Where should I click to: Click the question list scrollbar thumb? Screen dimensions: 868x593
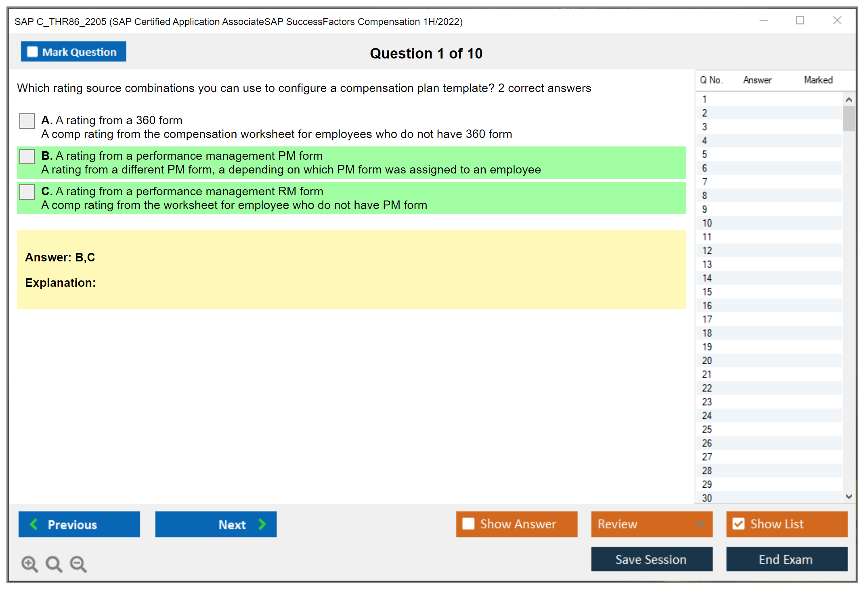[849, 118]
